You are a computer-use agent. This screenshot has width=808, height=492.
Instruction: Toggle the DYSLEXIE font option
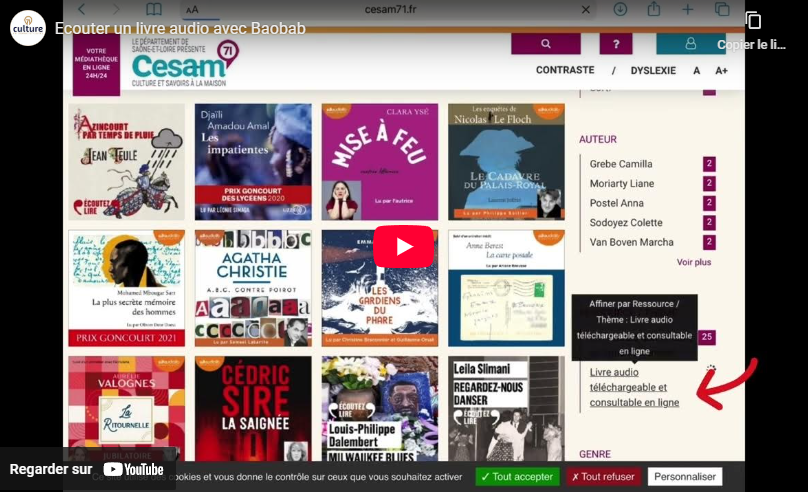653,71
